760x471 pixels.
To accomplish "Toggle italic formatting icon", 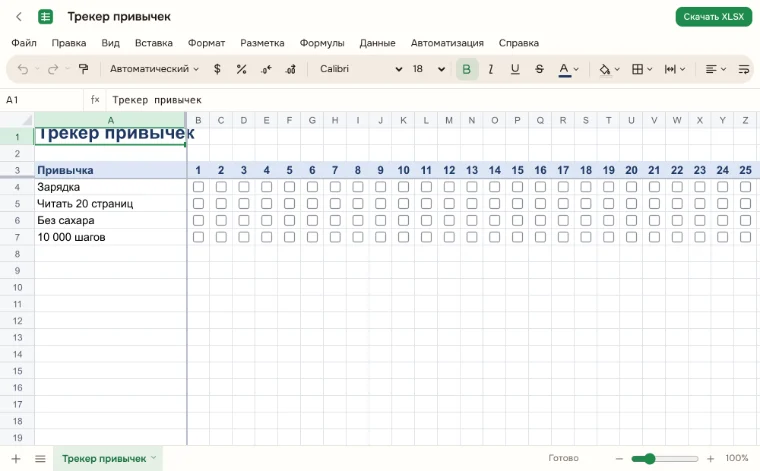I will coord(491,69).
